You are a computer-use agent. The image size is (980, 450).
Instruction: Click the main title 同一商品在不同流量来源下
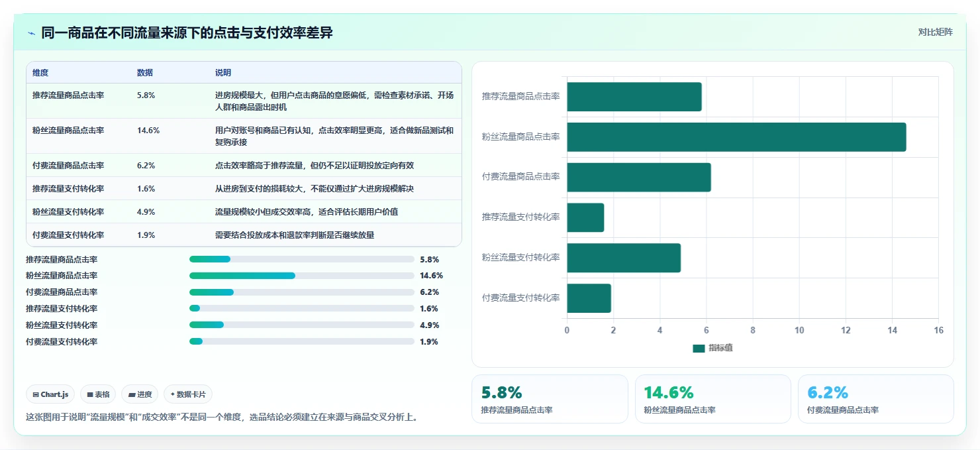click(187, 33)
